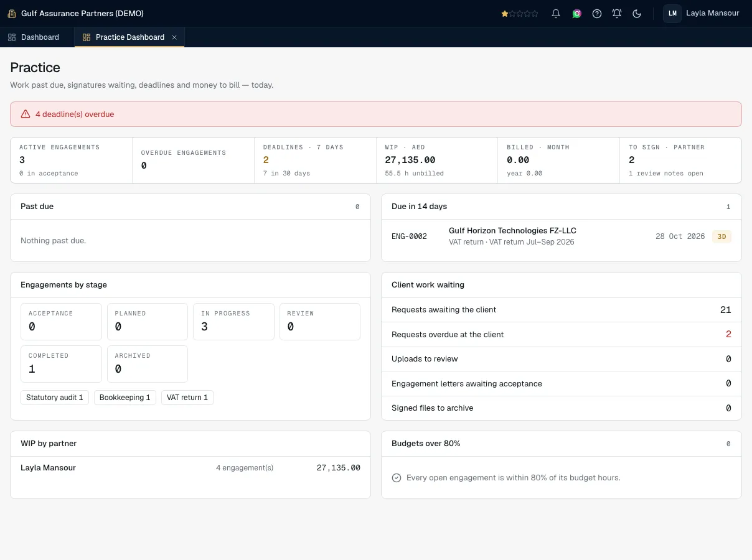The width and height of the screenshot is (752, 560).
Task: Open the WIP AED 27,135.00 tile
Action: tap(438, 160)
